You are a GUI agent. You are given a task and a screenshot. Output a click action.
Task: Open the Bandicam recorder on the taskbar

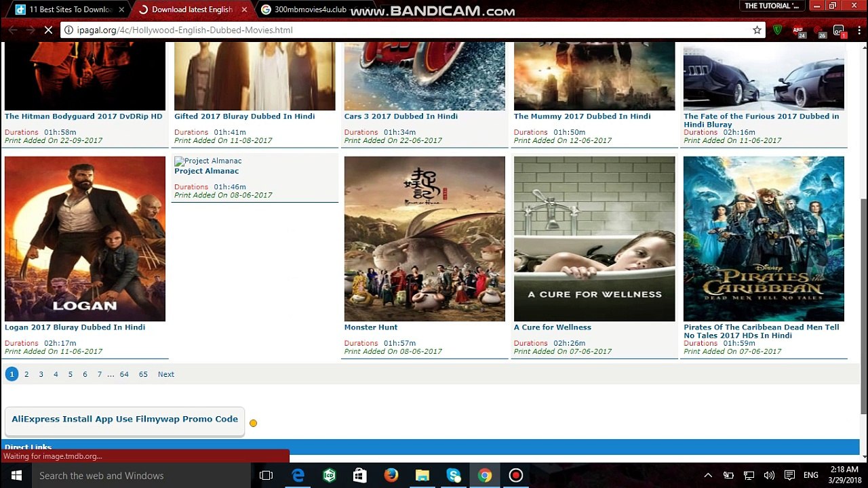[x=515, y=475]
